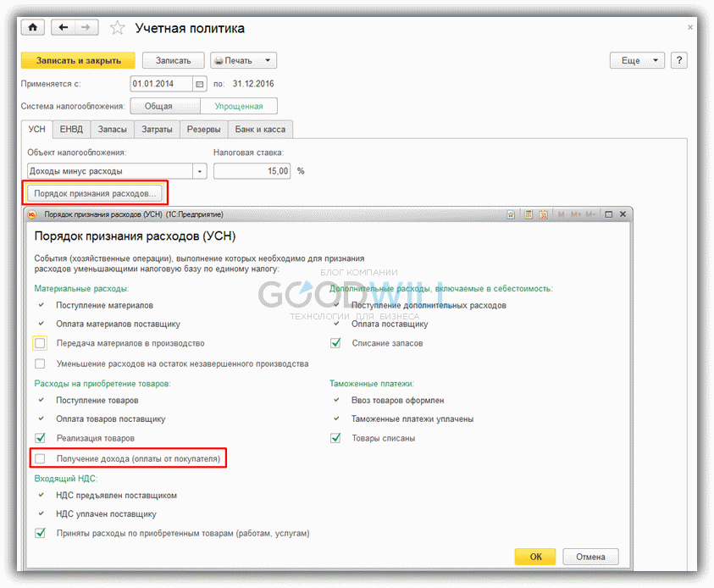
Task: Add page to favorites with star icon
Action: [118, 28]
